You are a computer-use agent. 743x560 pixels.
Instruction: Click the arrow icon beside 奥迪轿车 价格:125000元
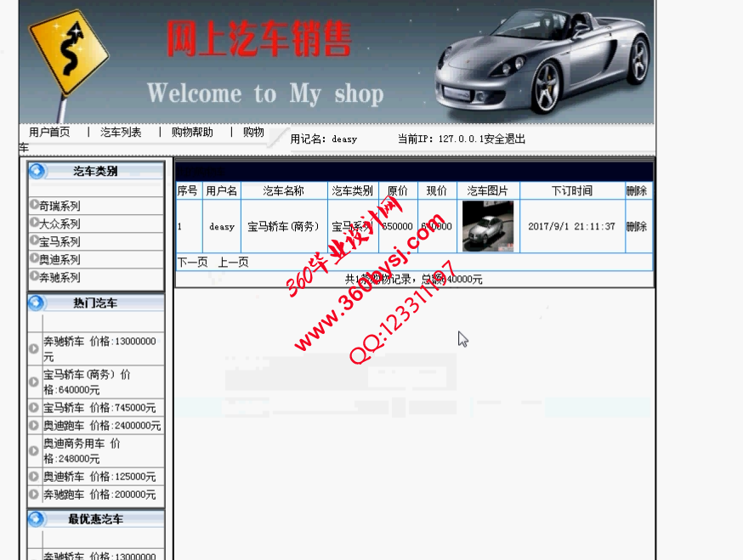click(34, 476)
